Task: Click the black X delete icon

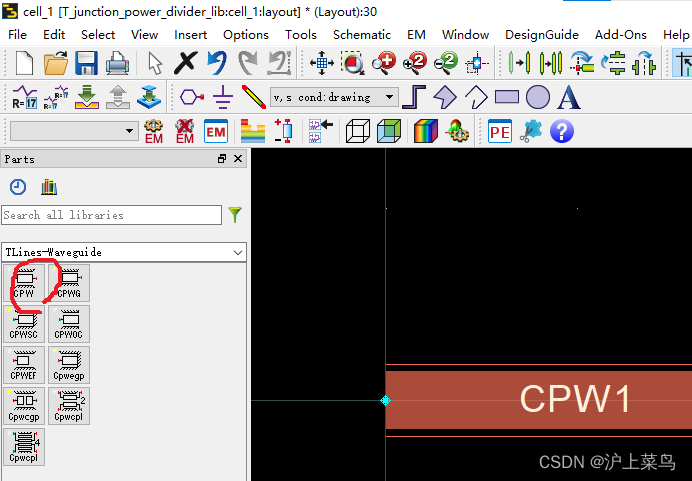Action: pos(186,62)
